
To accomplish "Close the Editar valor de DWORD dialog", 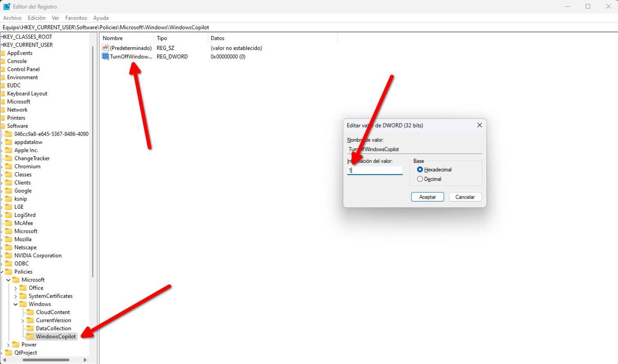I will tap(479, 125).
